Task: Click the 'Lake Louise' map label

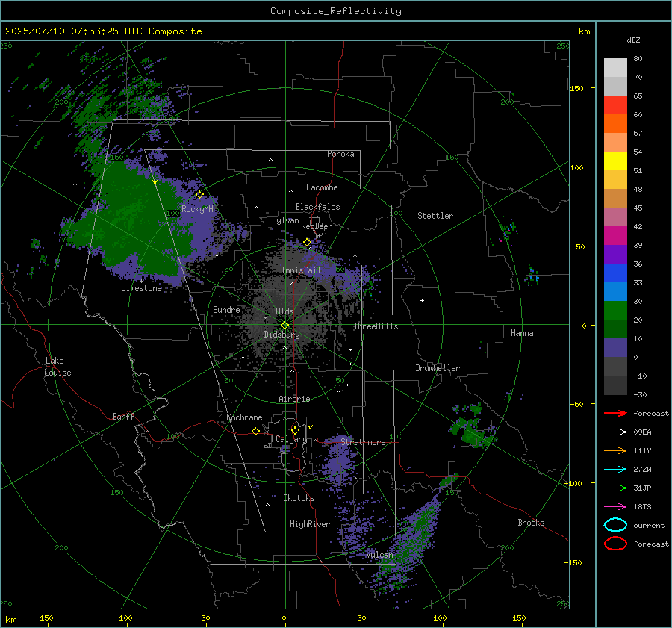Action: click(x=57, y=367)
